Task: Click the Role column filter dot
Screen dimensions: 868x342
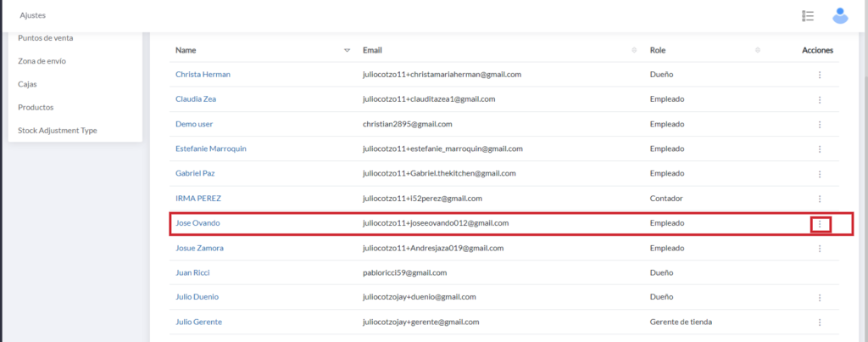Action: point(757,51)
